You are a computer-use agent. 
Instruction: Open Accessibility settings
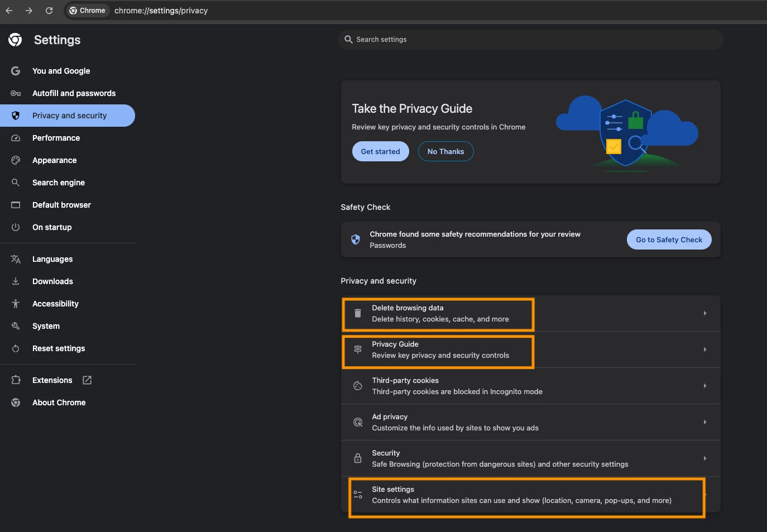[x=68, y=304]
